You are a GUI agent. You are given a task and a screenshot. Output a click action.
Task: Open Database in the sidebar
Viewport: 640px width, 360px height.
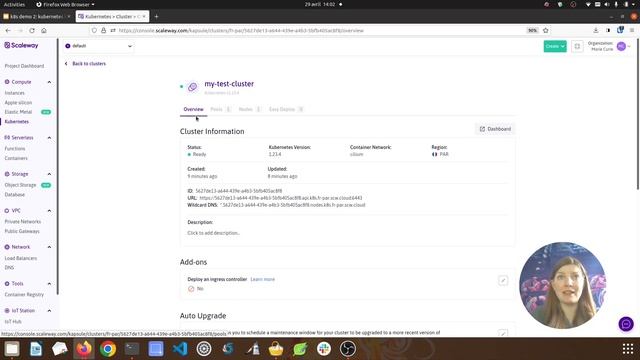coord(15,195)
